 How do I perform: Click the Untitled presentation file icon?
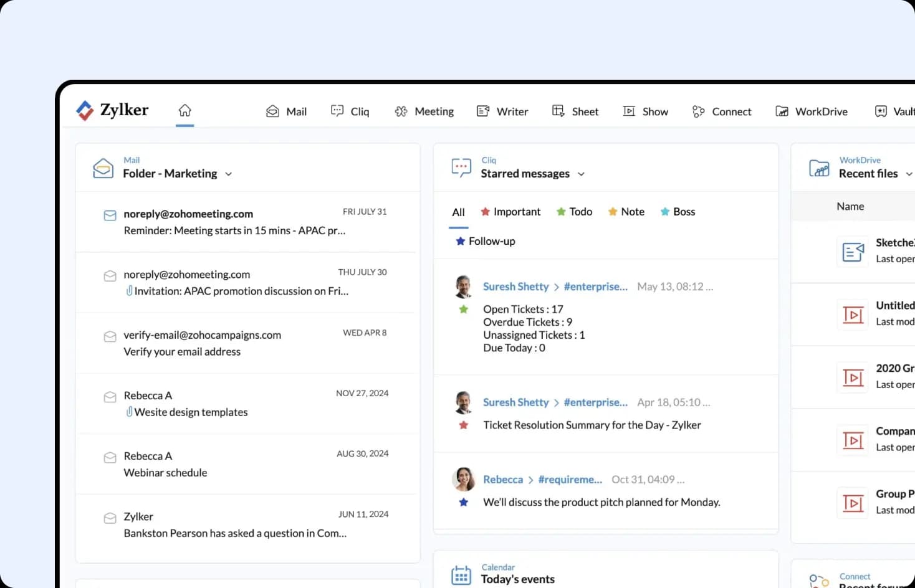click(853, 315)
